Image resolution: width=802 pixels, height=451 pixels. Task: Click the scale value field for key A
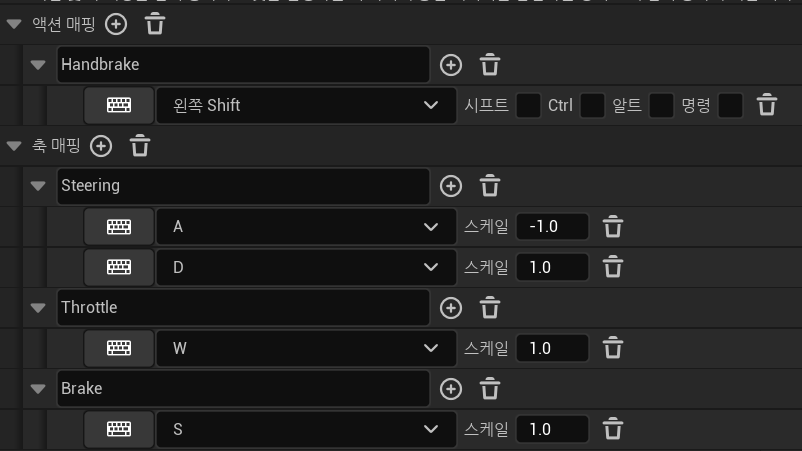[552, 227]
